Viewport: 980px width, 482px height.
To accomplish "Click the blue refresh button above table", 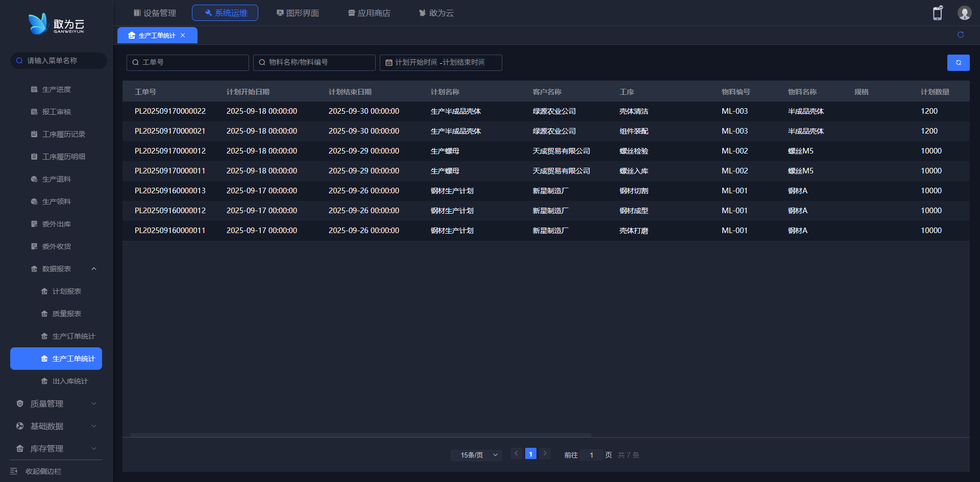I will click(x=958, y=63).
